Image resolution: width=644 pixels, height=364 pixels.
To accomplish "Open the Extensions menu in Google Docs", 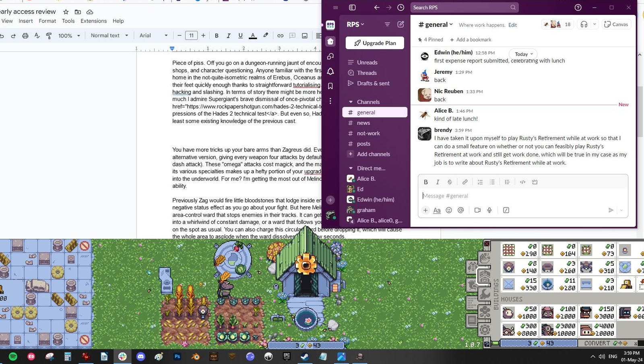I will coord(93,21).
